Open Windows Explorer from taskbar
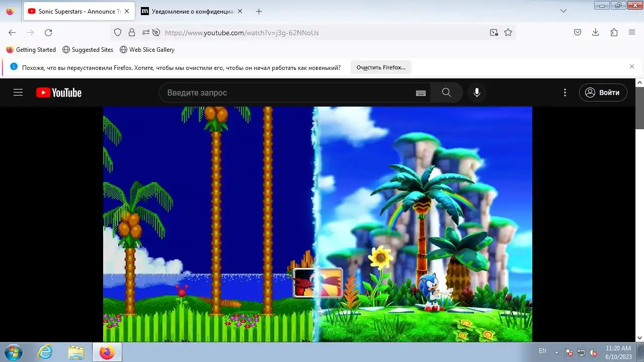The width and height of the screenshot is (644, 362). pos(76,352)
